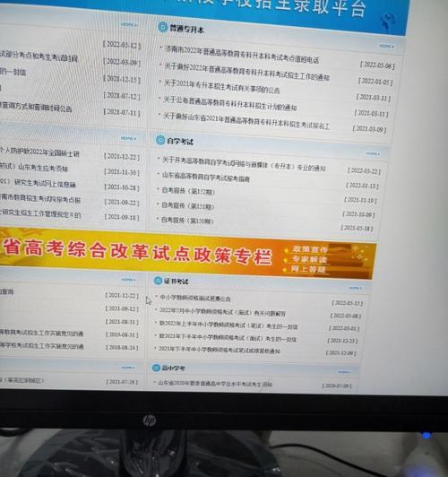Open 致2022年上半年教师资格考试（笔试）考生的一封信
Image resolution: width=448 pixels, height=477 pixels.
(x=228, y=325)
